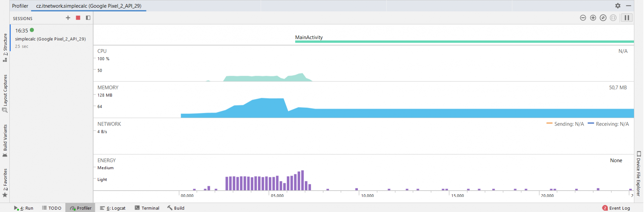
Task: Click the 25 sec session duration
Action: [22, 47]
